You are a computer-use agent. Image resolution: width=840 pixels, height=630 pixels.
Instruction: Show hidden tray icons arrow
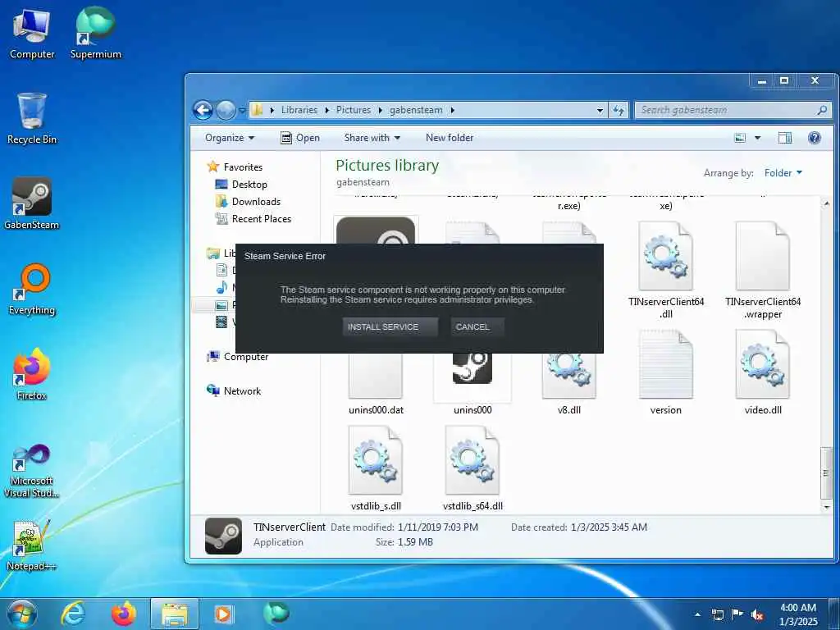697,614
